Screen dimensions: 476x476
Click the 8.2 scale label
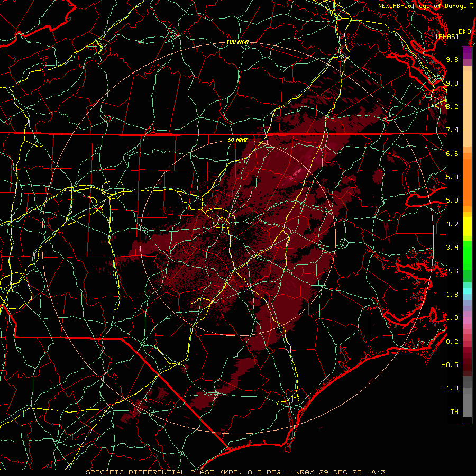pyautogui.click(x=452, y=106)
